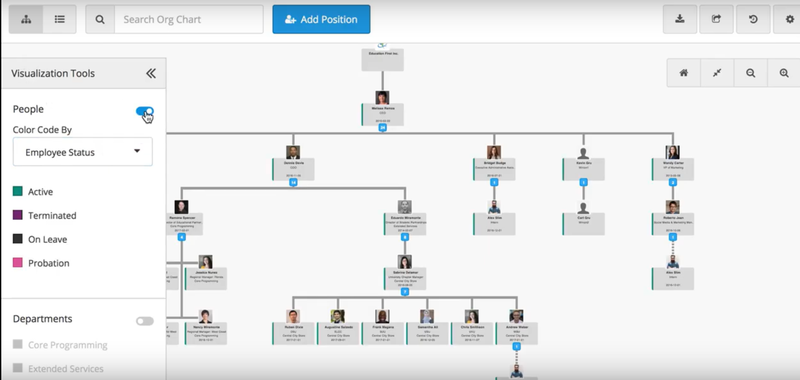Expand Melissa Ramos direct reports count badge
This screenshot has width=800, height=380.
[x=382, y=128]
